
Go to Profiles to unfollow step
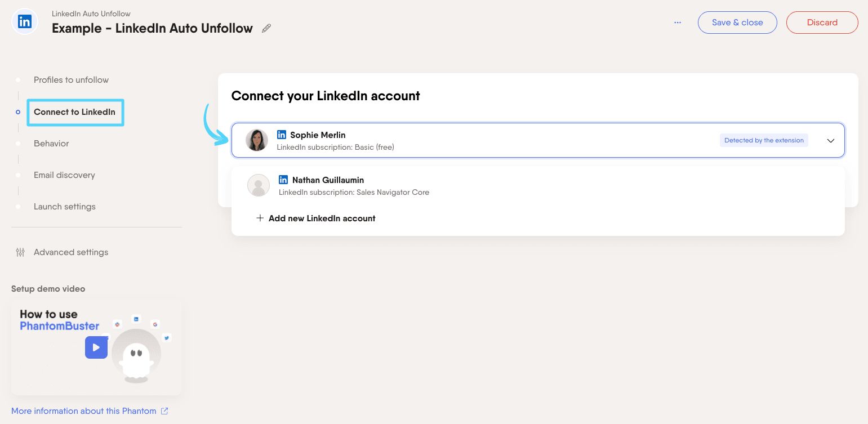71,80
